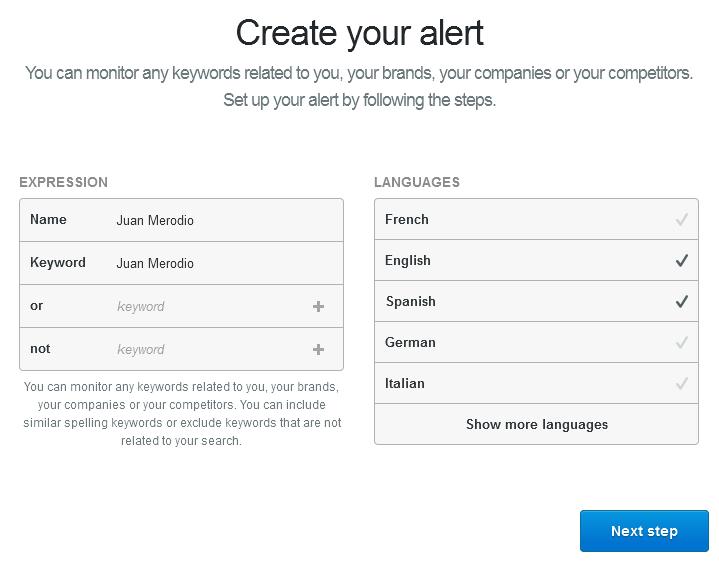Select the Italian language row label
The width and height of the screenshot is (719, 580).
[x=404, y=383]
